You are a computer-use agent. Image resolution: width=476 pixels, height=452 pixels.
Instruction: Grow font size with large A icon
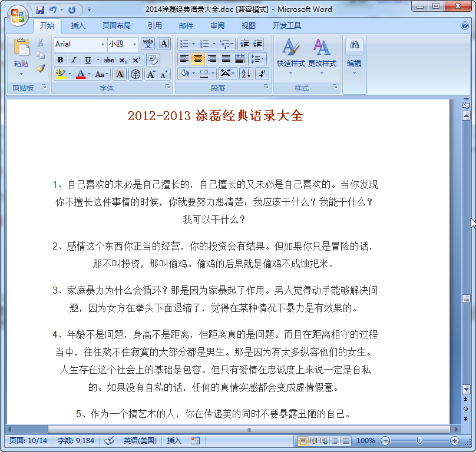click(151, 74)
